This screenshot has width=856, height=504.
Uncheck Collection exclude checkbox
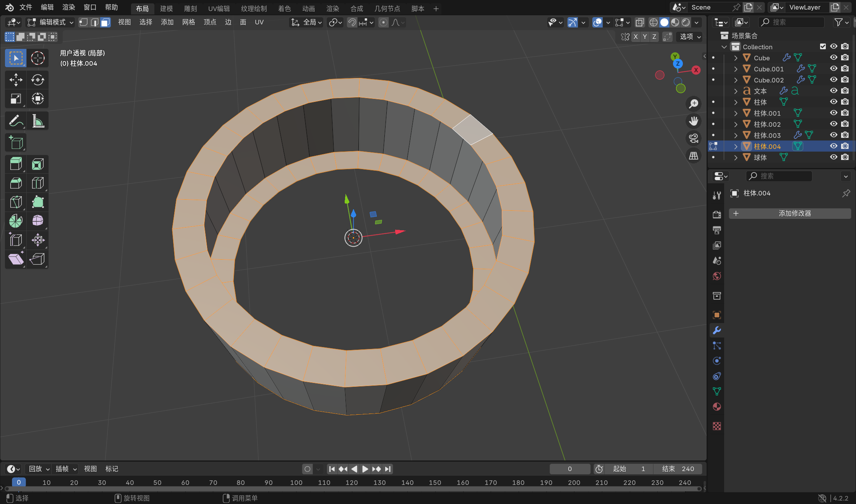pos(823,47)
